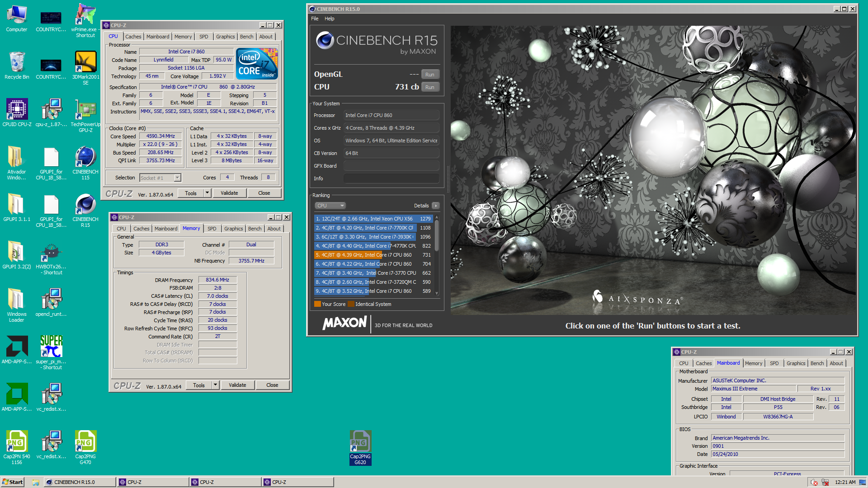This screenshot has height=488, width=868.
Task: Run the CPU benchmark
Action: tap(430, 87)
